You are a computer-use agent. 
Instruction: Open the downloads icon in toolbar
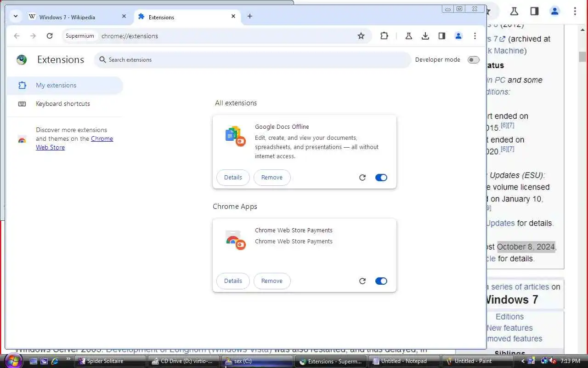tap(425, 36)
